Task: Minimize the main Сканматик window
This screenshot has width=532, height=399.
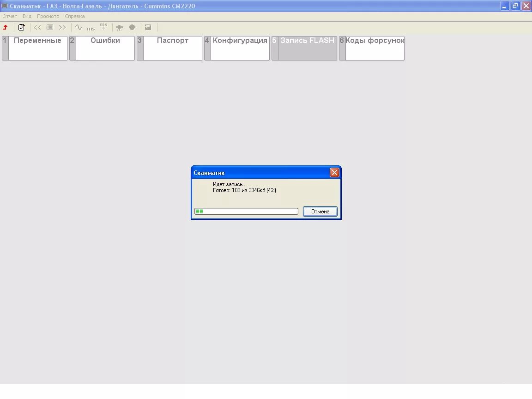Action: click(x=504, y=6)
